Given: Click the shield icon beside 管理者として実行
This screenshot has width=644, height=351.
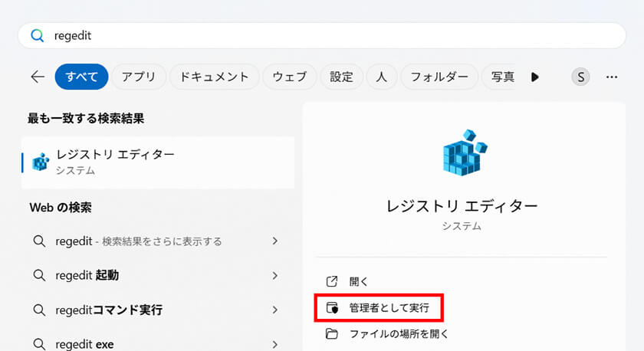Looking at the screenshot, I should [332, 307].
